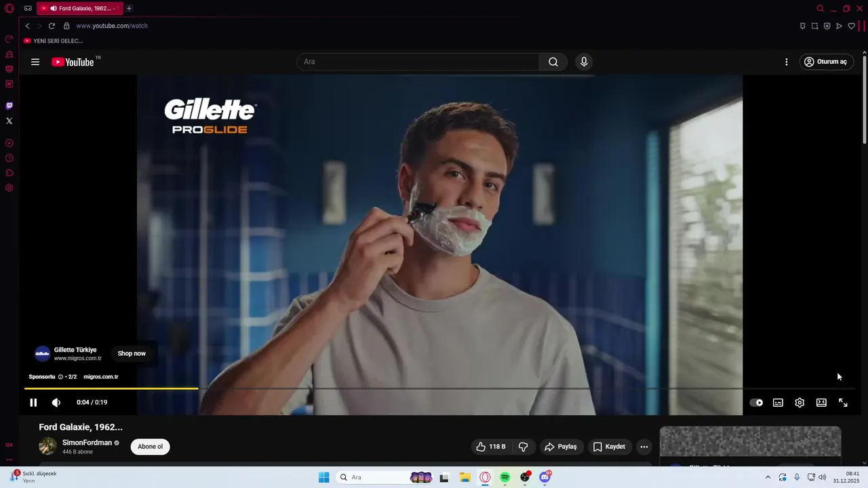Open the ad blocker shield
The height and width of the screenshot is (488, 868).
pyautogui.click(x=827, y=26)
